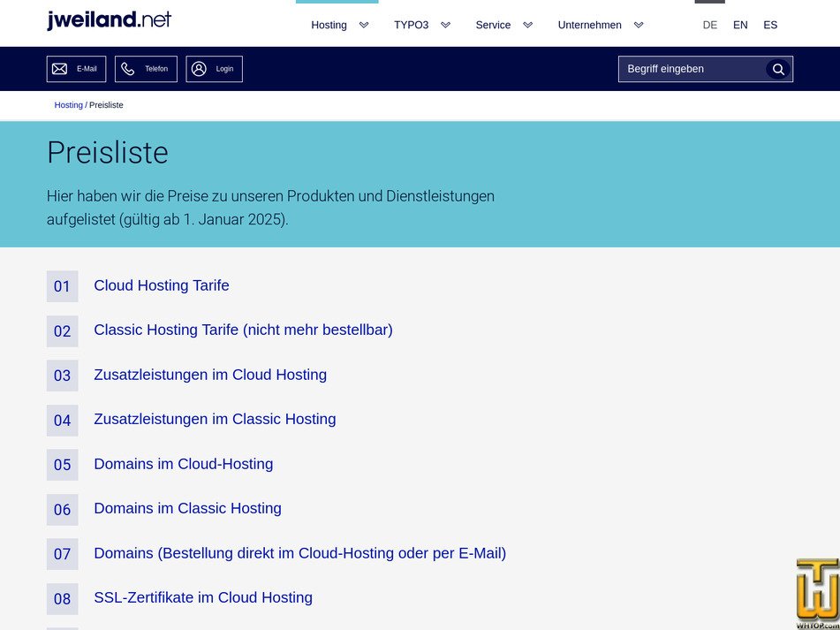Screen dimensions: 840x630
Task: Open Zusatzleistungen im Classic Hosting link
Action: (x=215, y=420)
